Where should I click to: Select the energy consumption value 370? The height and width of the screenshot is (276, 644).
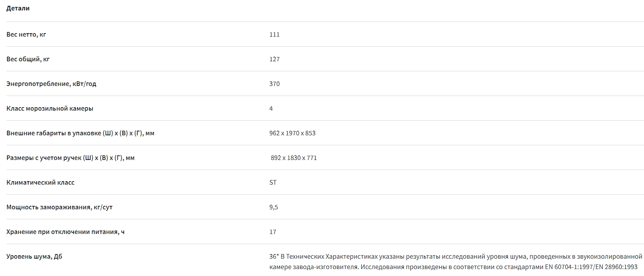274,84
